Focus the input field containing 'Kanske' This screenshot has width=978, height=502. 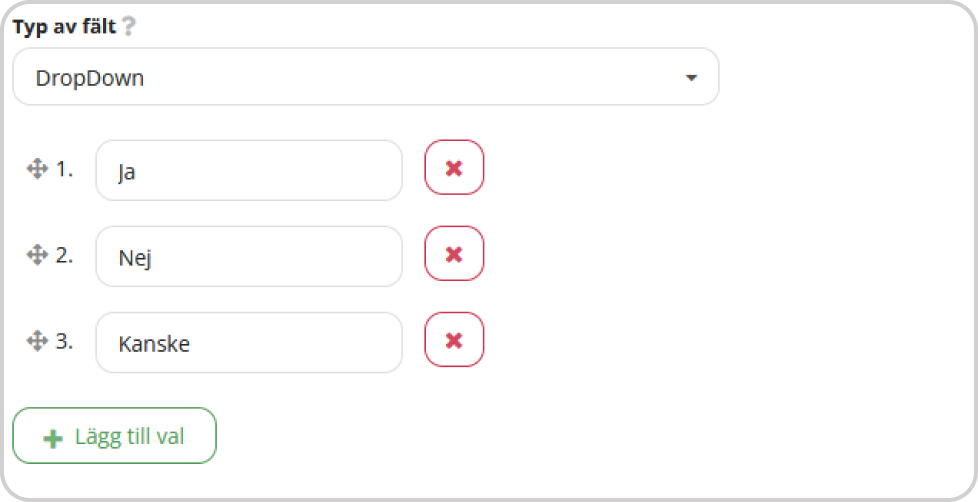pos(249,342)
